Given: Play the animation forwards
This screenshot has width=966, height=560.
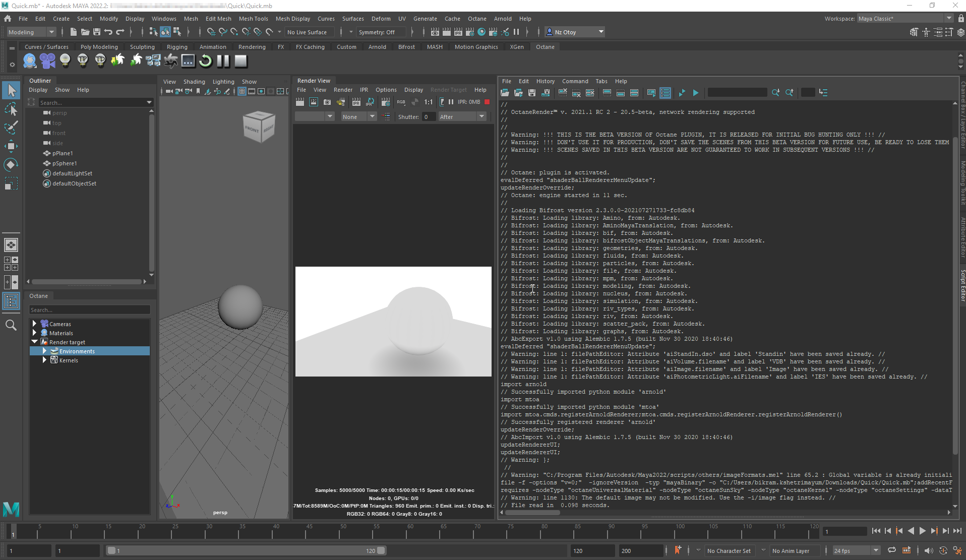Looking at the screenshot, I should (x=922, y=531).
